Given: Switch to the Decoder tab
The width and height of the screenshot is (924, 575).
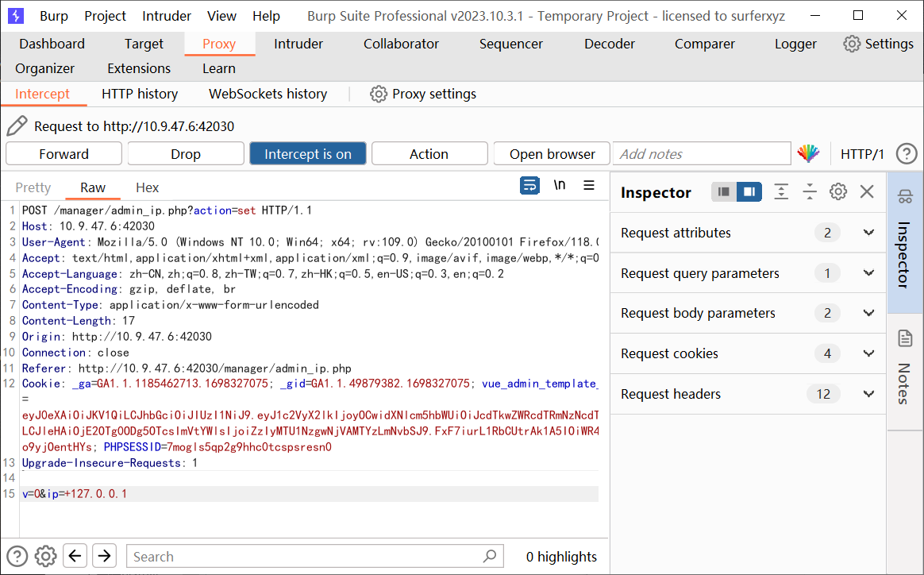Looking at the screenshot, I should coord(610,44).
